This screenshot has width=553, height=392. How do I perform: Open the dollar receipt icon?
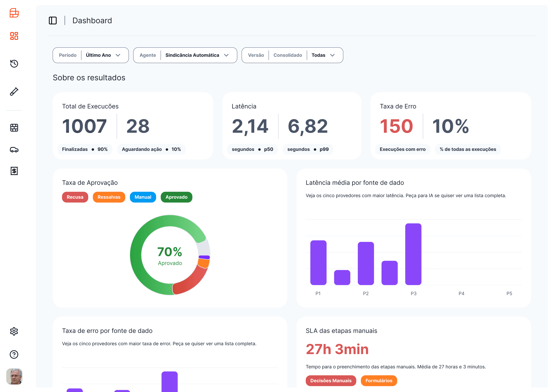(14, 171)
